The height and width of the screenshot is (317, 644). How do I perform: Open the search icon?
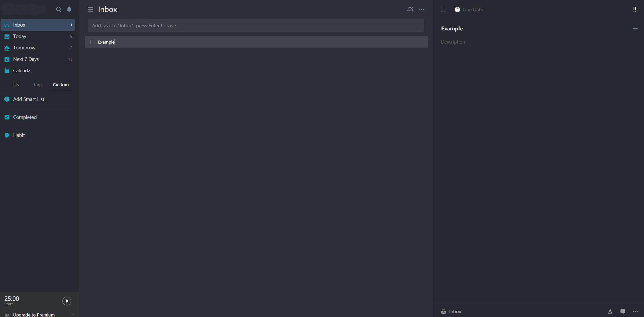(x=58, y=9)
